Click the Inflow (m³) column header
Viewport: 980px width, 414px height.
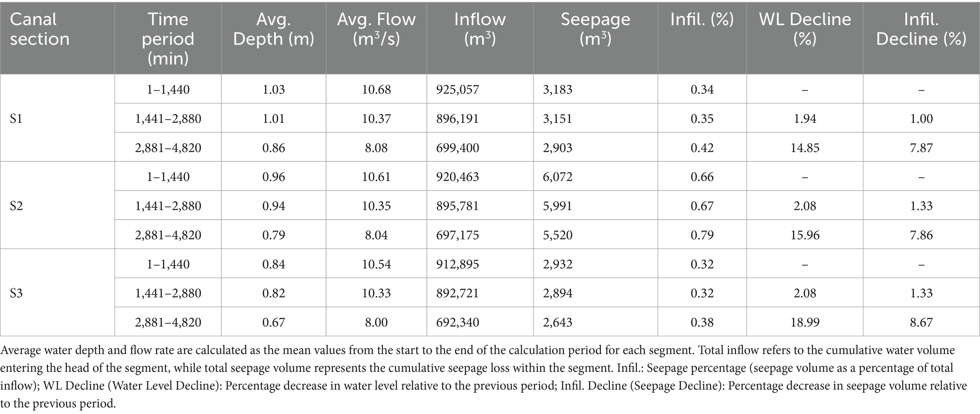coord(480,29)
